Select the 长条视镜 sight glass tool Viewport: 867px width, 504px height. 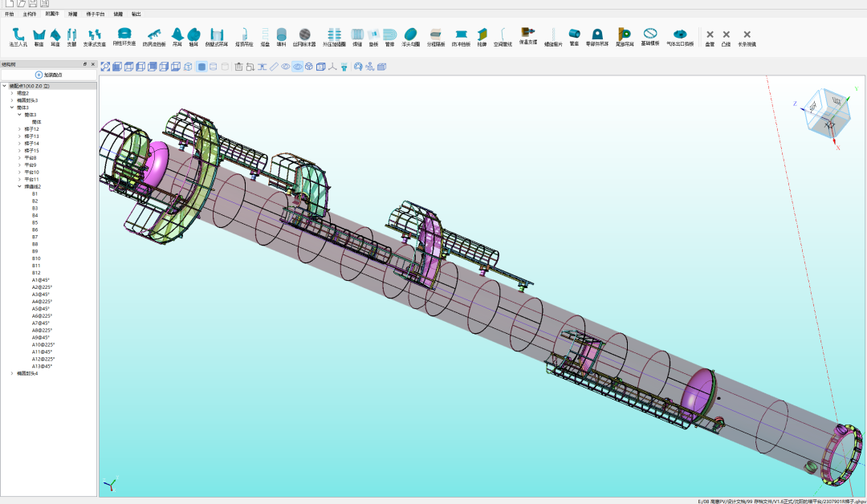[x=747, y=39]
